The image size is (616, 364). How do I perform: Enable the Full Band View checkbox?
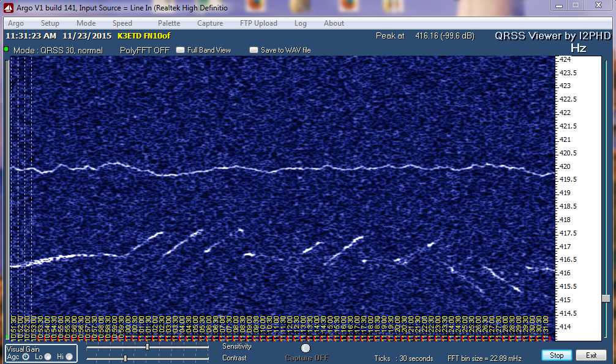(x=180, y=50)
